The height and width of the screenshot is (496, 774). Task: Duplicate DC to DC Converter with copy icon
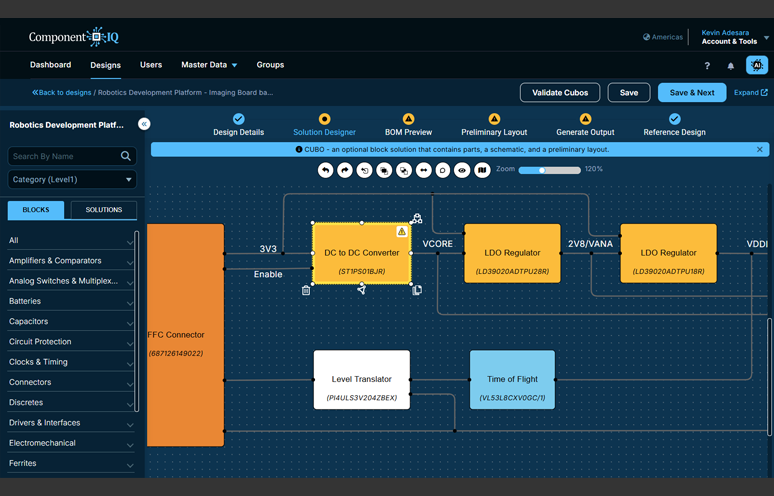[417, 290]
